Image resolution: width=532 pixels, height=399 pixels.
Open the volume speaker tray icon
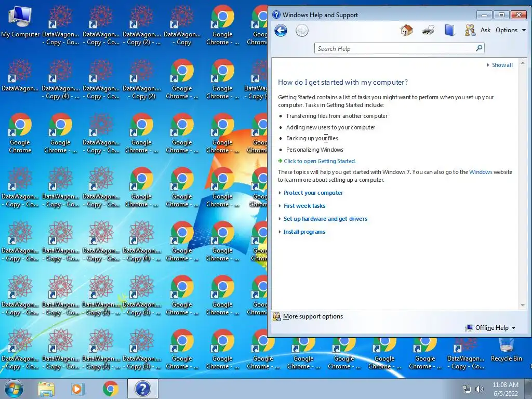480,389
